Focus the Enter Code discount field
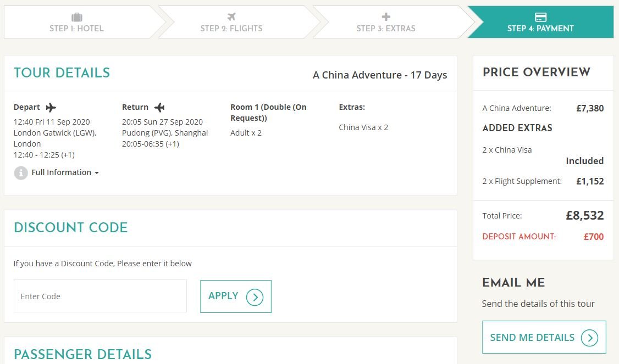 [x=100, y=296]
